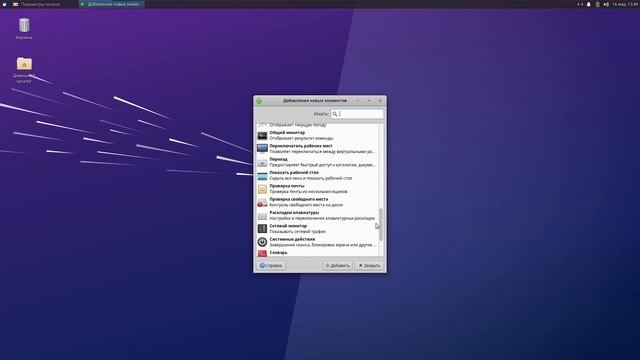
Task: Select the Общий монитор plugin icon
Action: pos(262,135)
